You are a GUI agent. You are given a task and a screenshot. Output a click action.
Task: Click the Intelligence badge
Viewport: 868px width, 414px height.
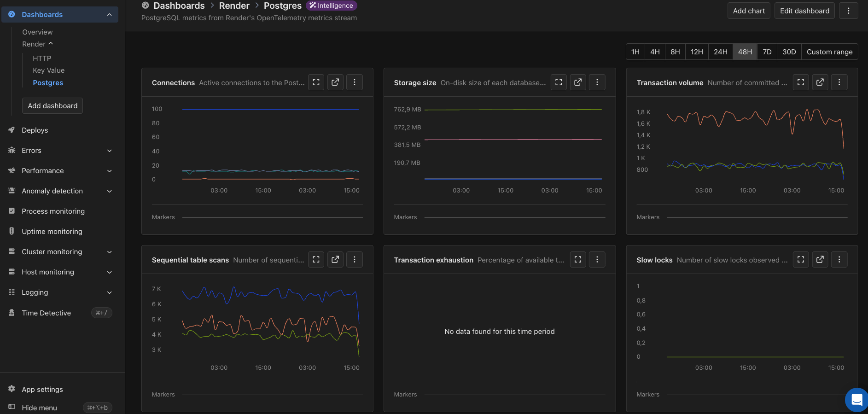332,6
